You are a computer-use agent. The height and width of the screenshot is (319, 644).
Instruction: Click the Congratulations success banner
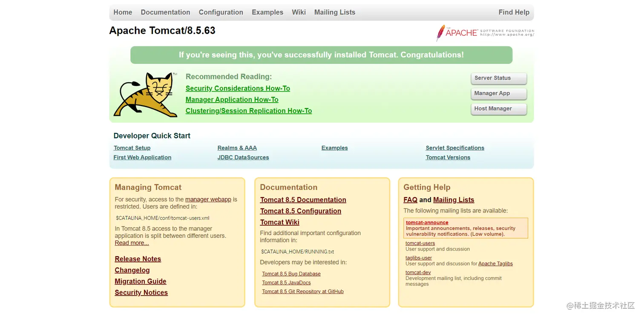(x=321, y=55)
